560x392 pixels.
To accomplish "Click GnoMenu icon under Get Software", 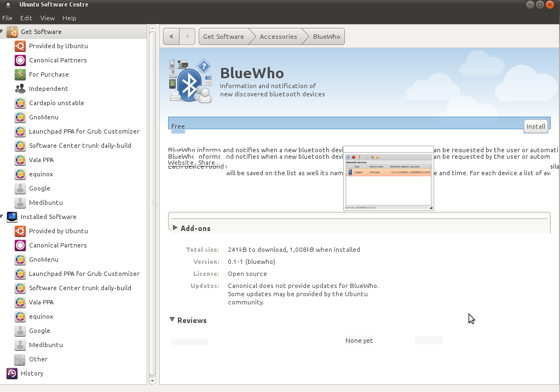I will click(x=20, y=117).
